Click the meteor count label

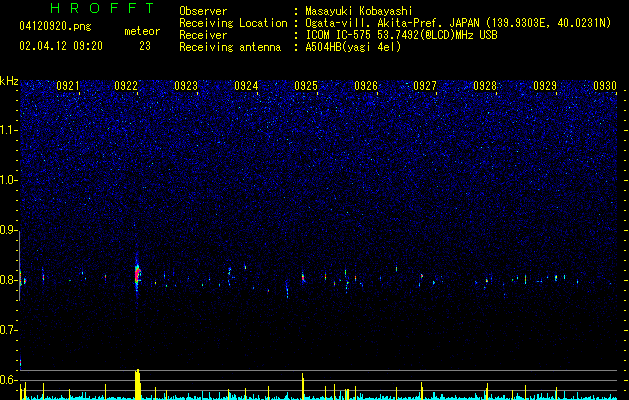click(x=142, y=31)
